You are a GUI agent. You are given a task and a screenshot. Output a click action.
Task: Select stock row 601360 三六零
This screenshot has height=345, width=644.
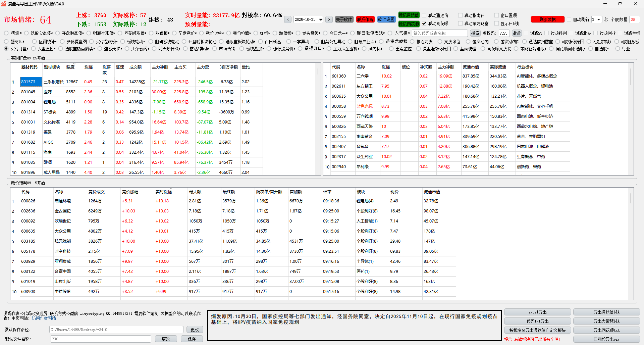point(446,76)
